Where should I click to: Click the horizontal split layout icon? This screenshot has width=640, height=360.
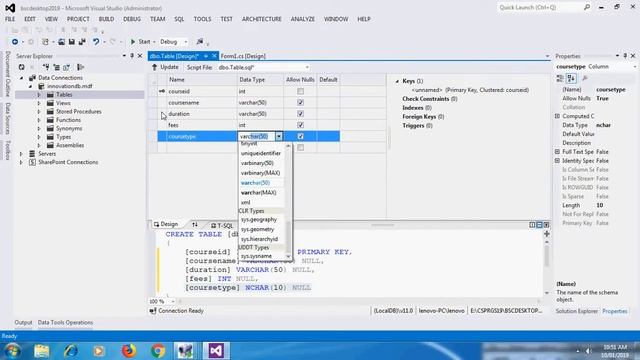pos(539,225)
